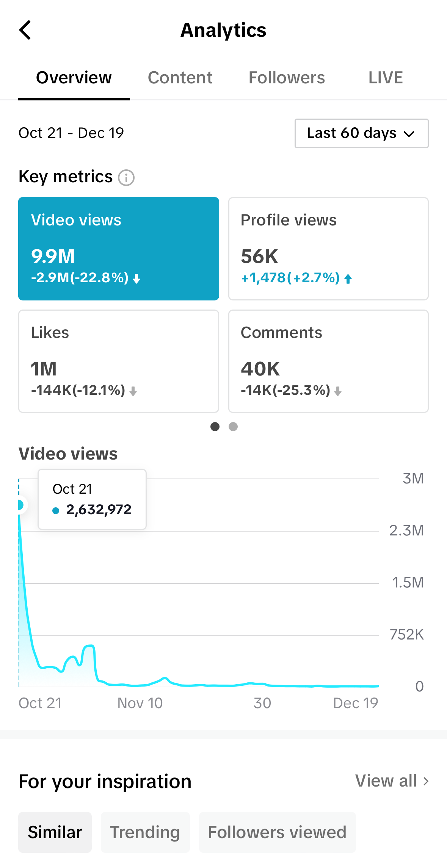The image size is (447, 868).
Task: Go back using the back arrow
Action: click(x=25, y=30)
